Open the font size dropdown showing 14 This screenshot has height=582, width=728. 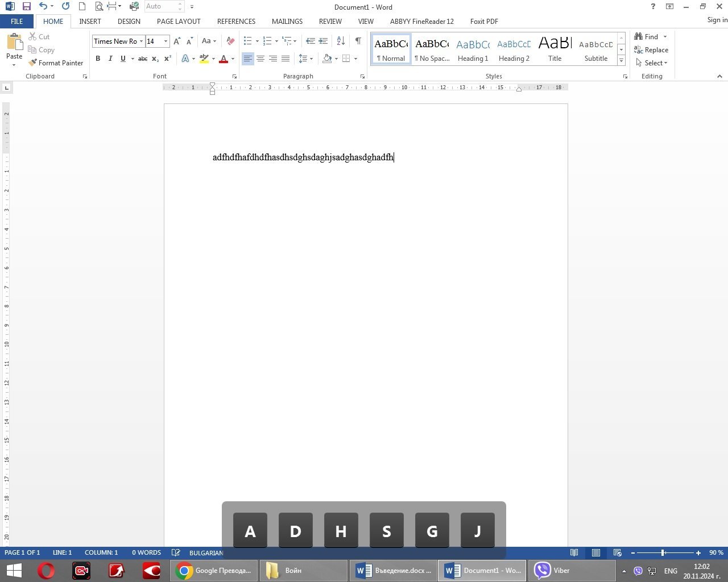166,41
